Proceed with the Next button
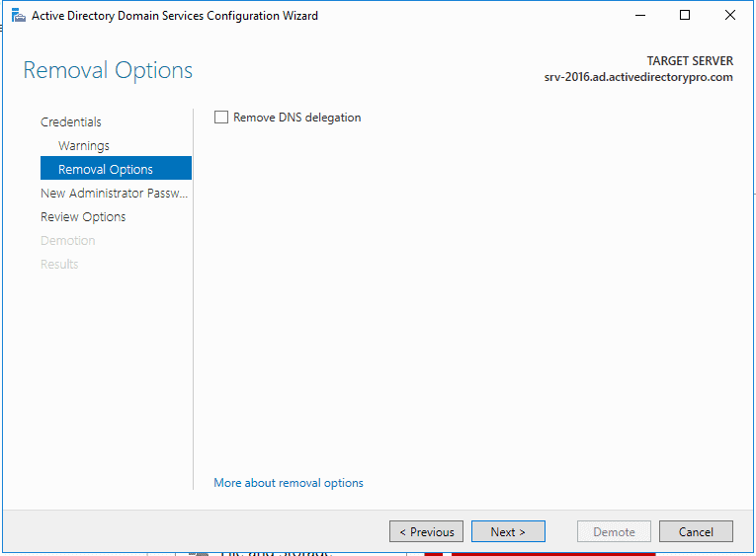The image size is (756, 556). [508, 531]
